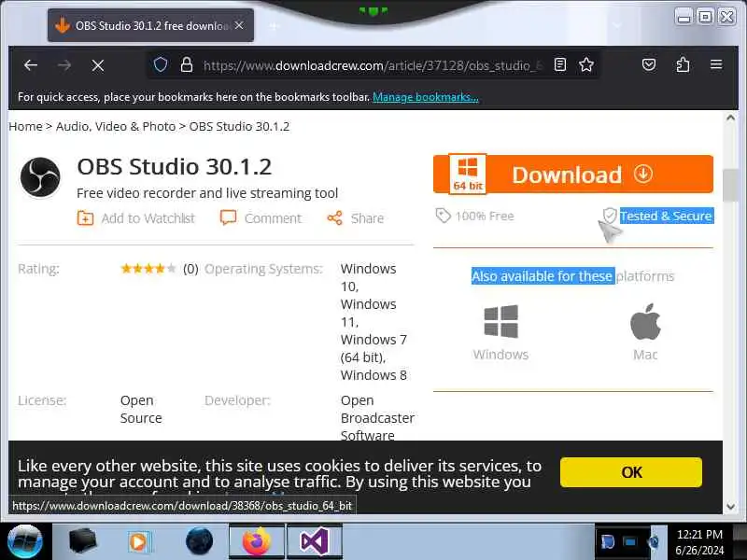Image resolution: width=747 pixels, height=560 pixels.
Task: Click the Add to Watchlist plus icon
Action: point(85,218)
